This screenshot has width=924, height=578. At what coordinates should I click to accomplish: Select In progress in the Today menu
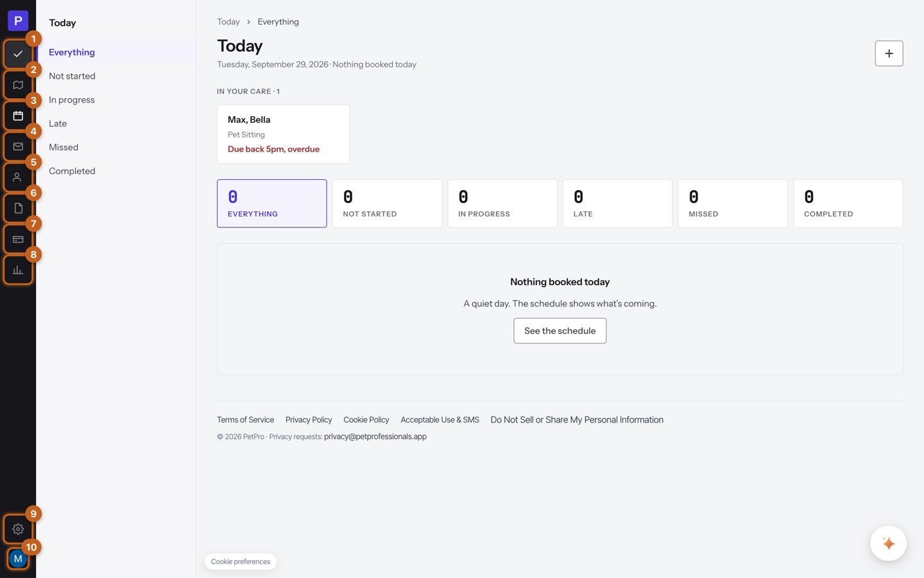116,100
